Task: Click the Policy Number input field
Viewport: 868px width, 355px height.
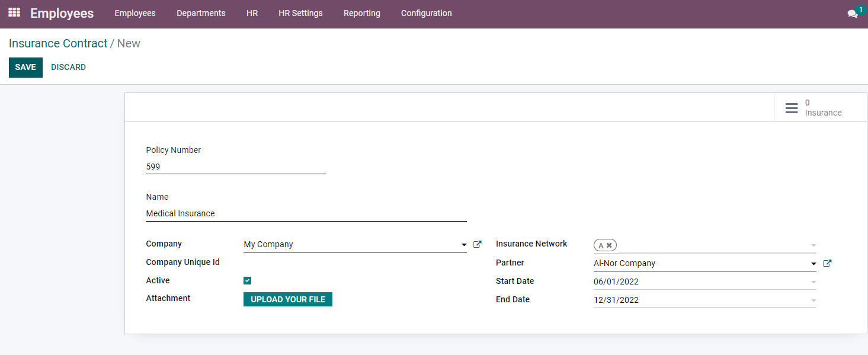Action: (236, 167)
